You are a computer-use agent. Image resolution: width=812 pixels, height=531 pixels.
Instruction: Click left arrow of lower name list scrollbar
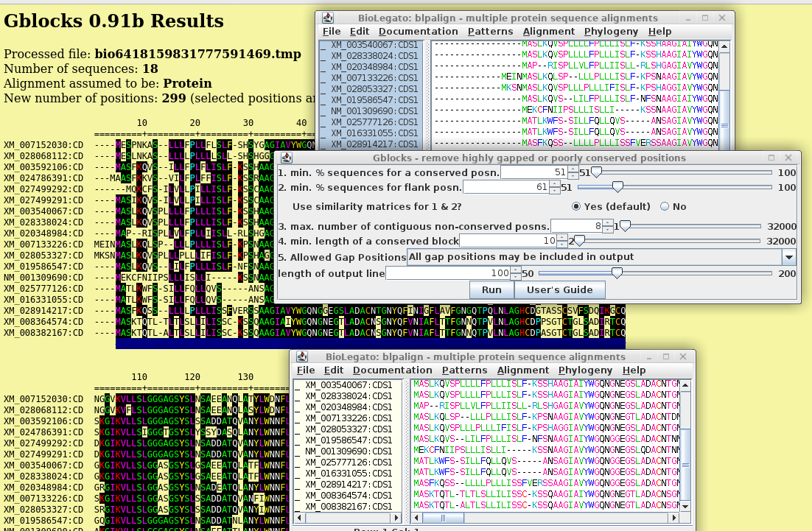pos(299,518)
